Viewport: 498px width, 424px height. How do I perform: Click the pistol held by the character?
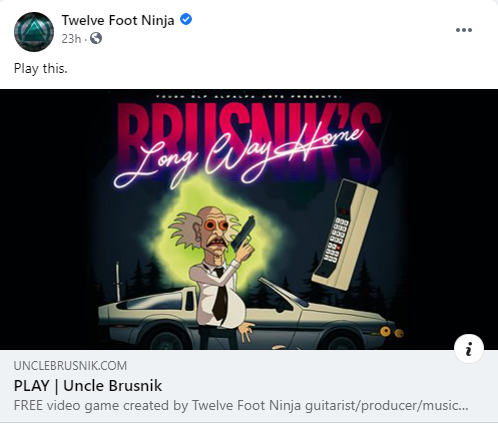(x=242, y=233)
